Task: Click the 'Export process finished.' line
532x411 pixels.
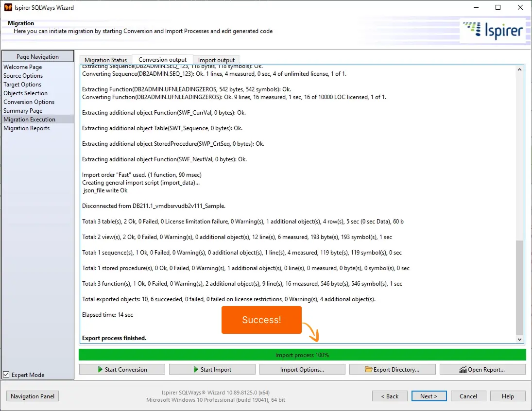Action: (x=114, y=338)
